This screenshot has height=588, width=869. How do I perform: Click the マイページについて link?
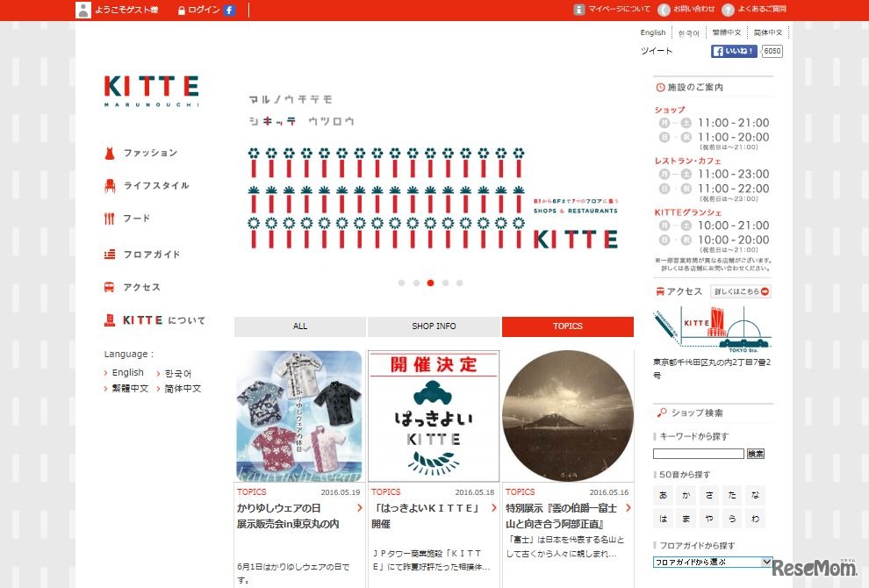[x=619, y=10]
